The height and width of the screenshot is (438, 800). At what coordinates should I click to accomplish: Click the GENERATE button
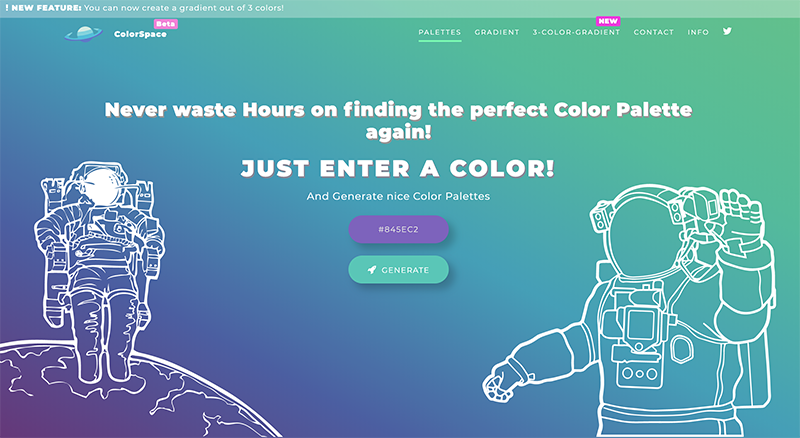398,270
